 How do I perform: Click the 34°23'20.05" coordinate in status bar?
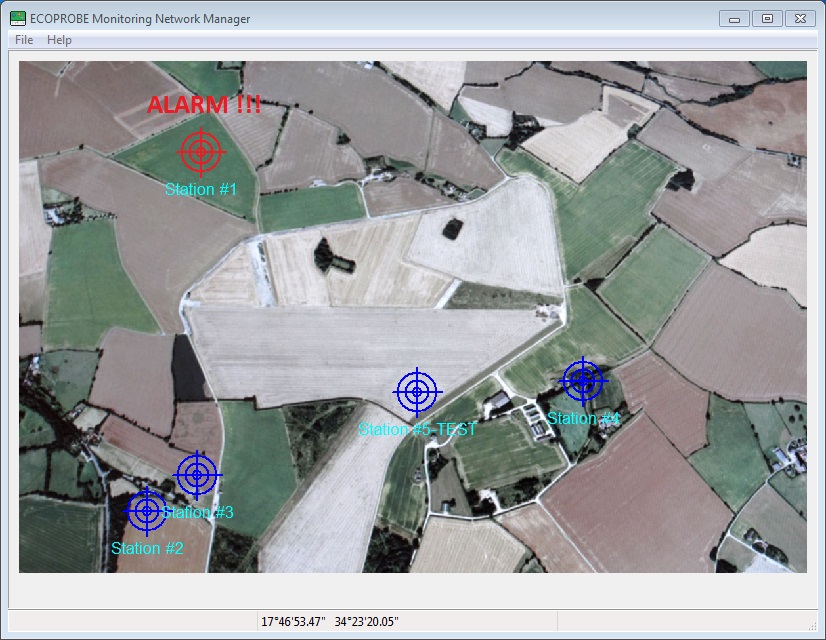pyautogui.click(x=367, y=622)
